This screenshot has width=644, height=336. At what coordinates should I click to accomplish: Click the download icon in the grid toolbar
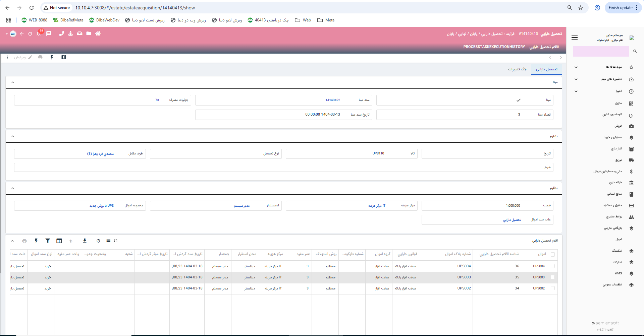(85, 241)
